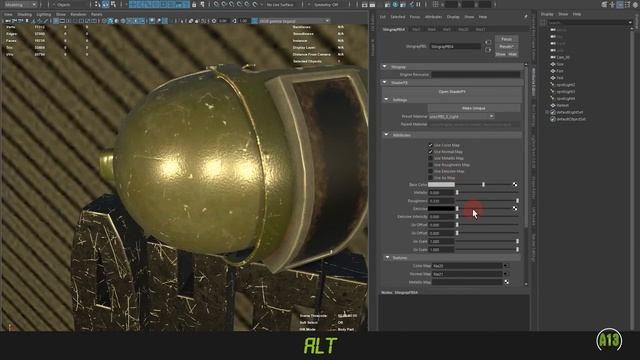Click the output connection arrow beside name field
Screen dimensions: 640x360
coord(488,50)
